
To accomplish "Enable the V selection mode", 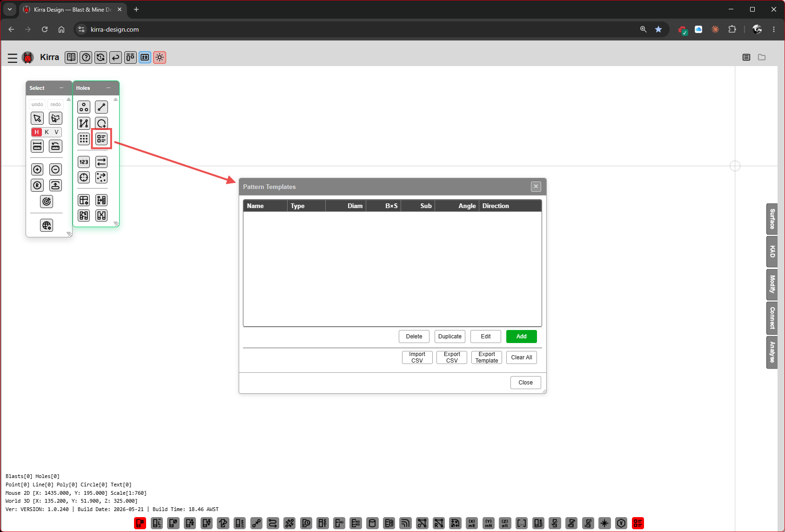I will (x=57, y=132).
